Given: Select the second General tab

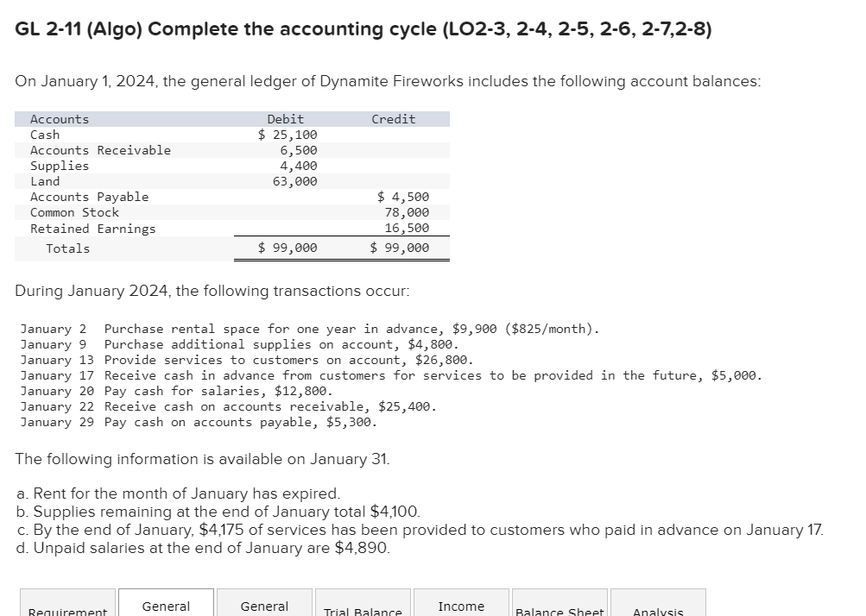Looking at the screenshot, I should pyautogui.click(x=264, y=606).
